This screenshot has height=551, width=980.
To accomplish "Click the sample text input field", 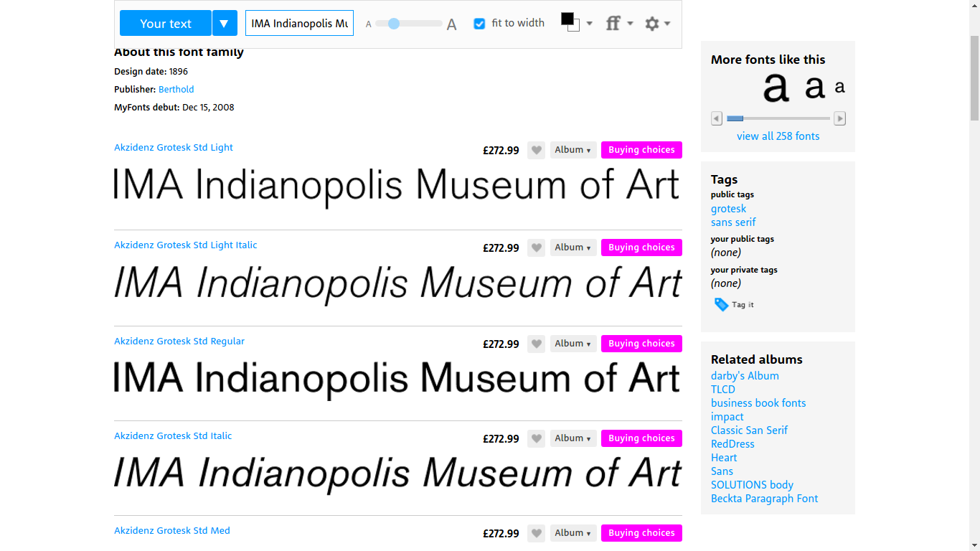I will tap(299, 24).
